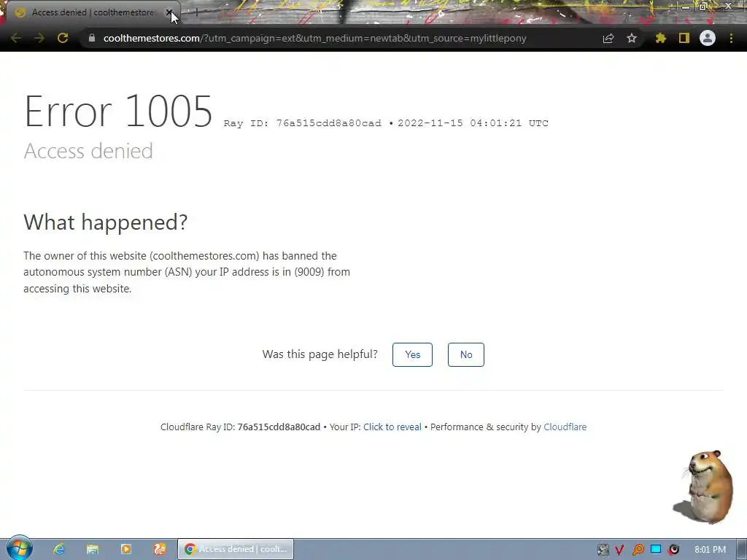The width and height of the screenshot is (747, 560).
Task: Open the Extensions puzzle icon
Action: (660, 38)
